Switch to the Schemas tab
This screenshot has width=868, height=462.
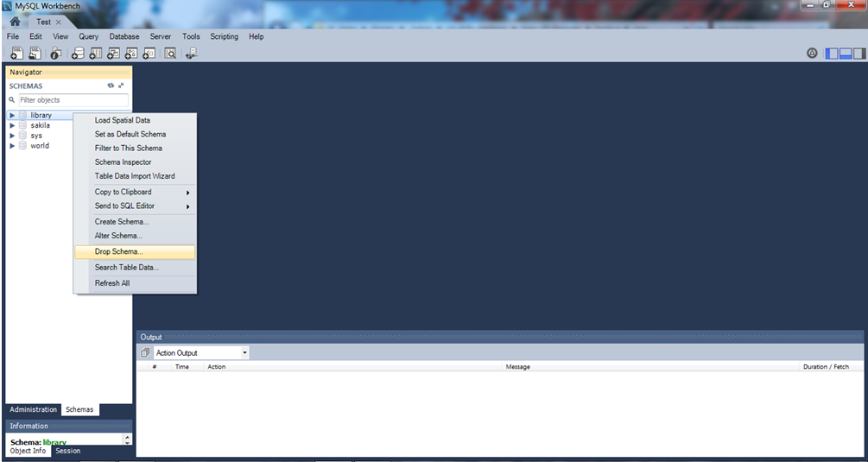point(79,409)
